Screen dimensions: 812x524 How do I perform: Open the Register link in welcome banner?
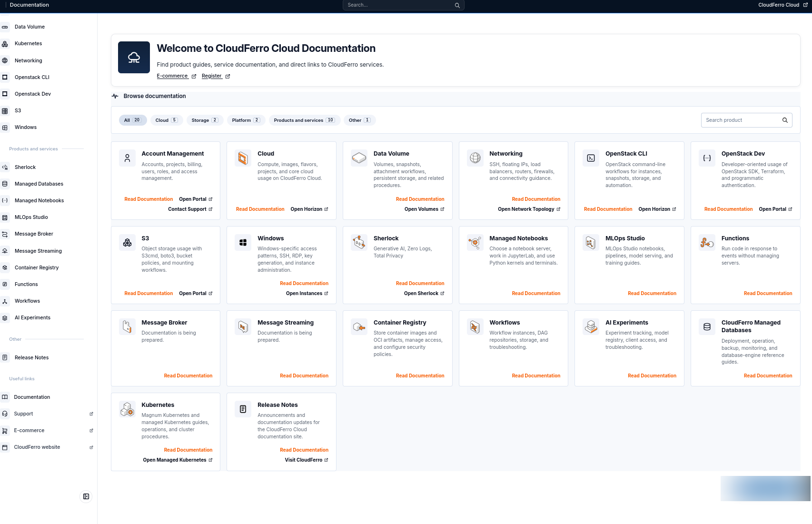[216, 76]
